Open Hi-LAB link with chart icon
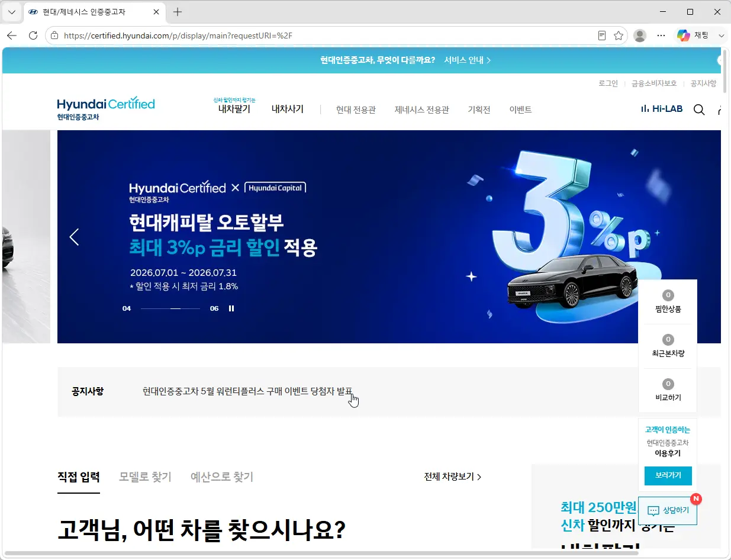The width and height of the screenshot is (731, 560). click(662, 109)
